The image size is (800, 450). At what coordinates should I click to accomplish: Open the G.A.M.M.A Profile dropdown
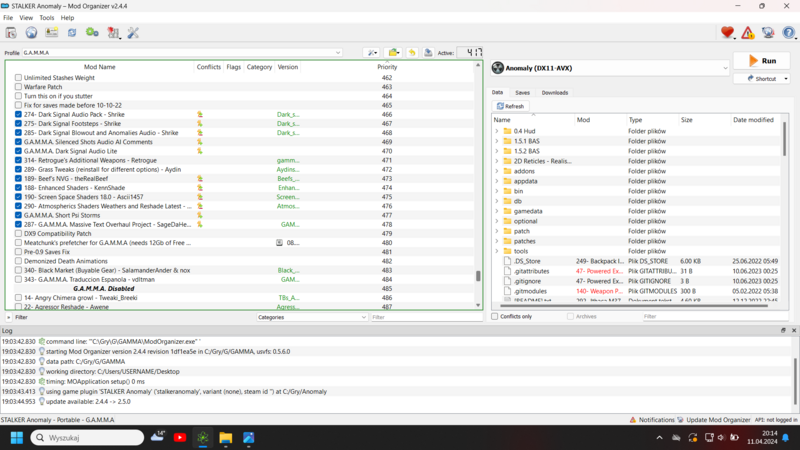(x=182, y=53)
